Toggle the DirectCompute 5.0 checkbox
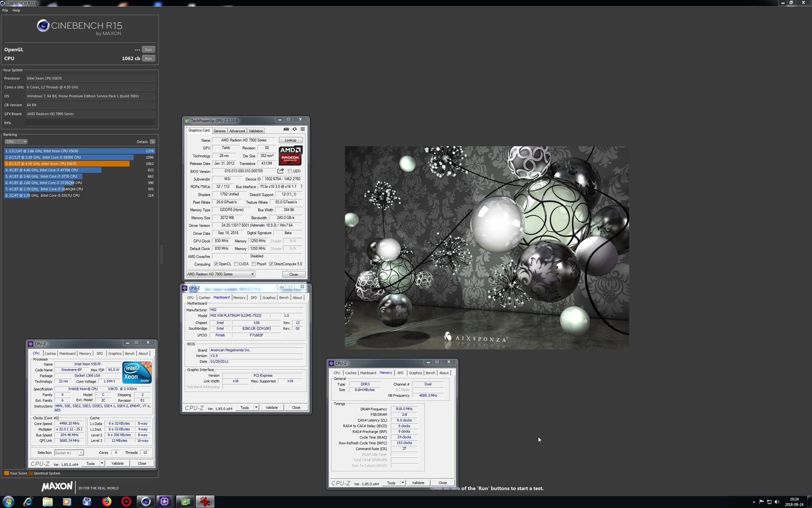The image size is (812, 508). click(x=271, y=264)
